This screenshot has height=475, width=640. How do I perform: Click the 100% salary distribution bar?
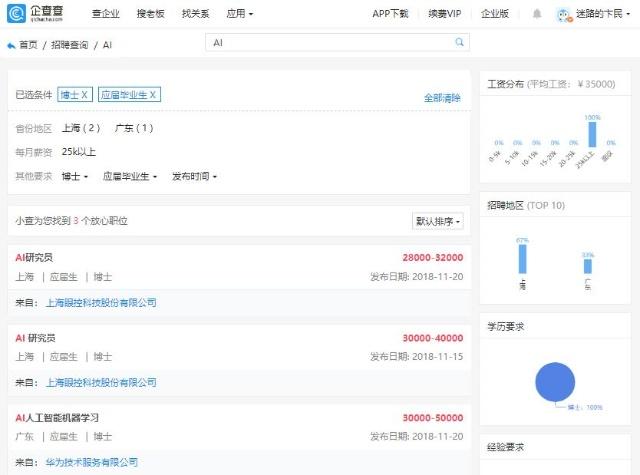click(x=592, y=134)
